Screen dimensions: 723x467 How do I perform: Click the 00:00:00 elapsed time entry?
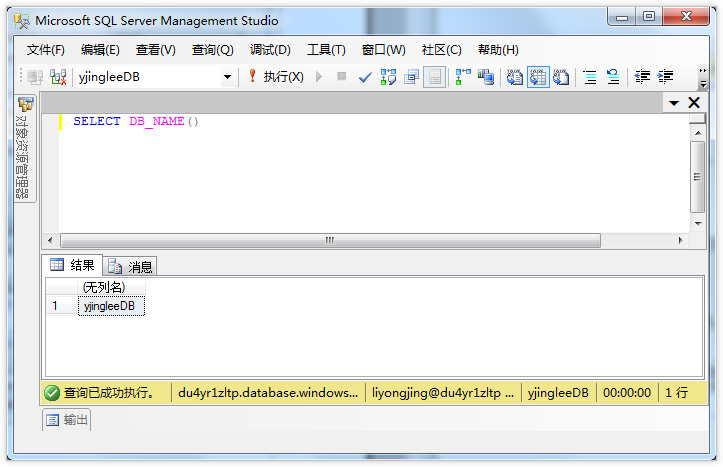627,393
